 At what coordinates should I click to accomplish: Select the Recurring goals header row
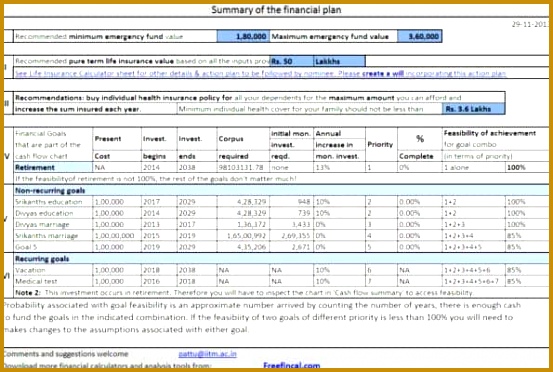click(281, 259)
